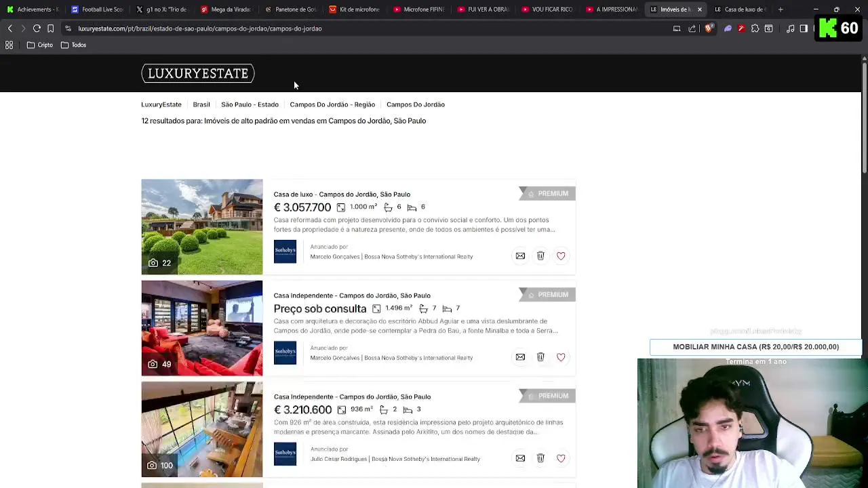Switch to the Kit de microfone tab

(355, 9)
